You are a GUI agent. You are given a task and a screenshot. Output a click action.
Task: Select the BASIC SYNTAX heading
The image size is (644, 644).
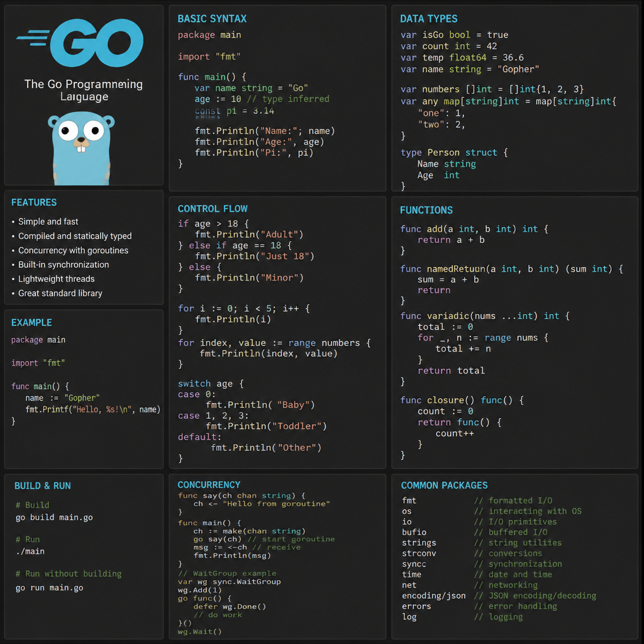click(x=212, y=19)
